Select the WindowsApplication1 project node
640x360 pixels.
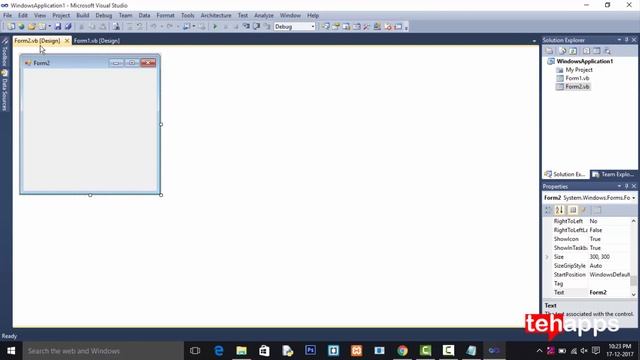(x=584, y=61)
